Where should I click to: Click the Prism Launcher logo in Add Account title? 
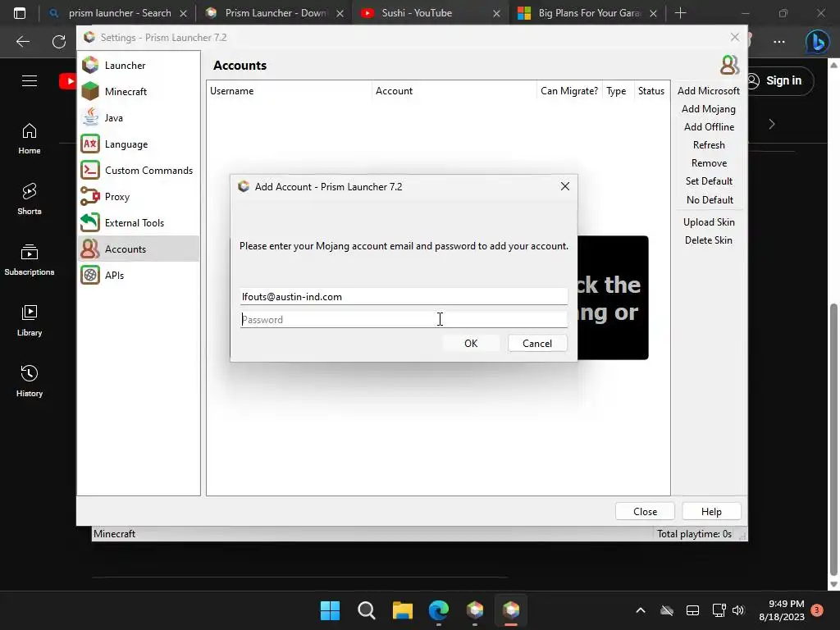tap(244, 186)
